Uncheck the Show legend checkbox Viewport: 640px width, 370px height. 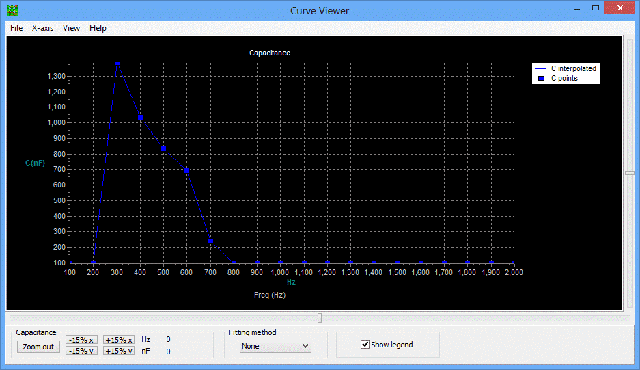point(365,345)
